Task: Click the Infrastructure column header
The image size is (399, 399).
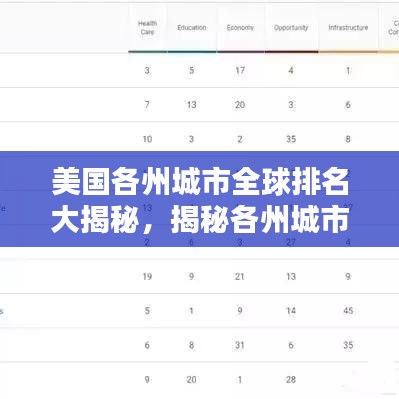Action: point(348,28)
